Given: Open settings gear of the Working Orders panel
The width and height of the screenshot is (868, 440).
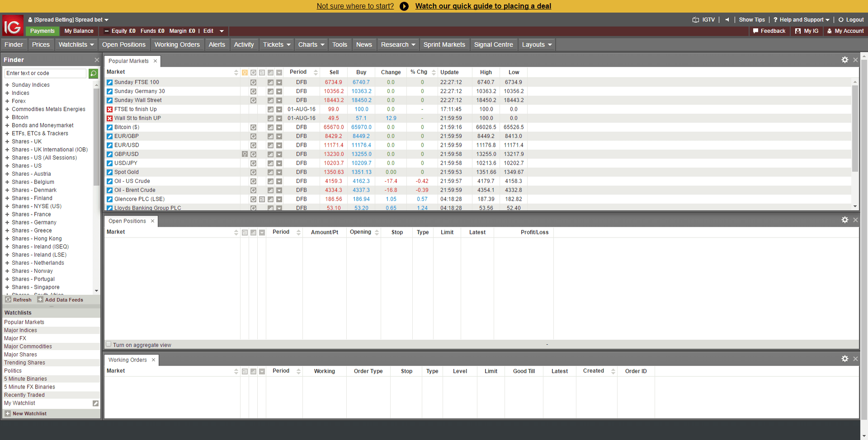Looking at the screenshot, I should point(844,359).
